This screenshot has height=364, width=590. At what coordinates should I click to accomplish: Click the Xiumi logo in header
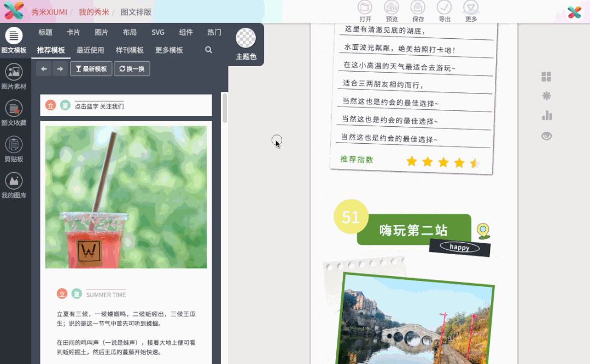tap(14, 10)
